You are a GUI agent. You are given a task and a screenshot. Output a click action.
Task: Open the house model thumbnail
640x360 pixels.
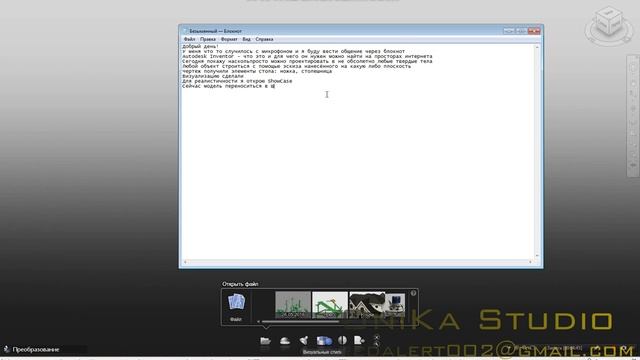pos(367,304)
